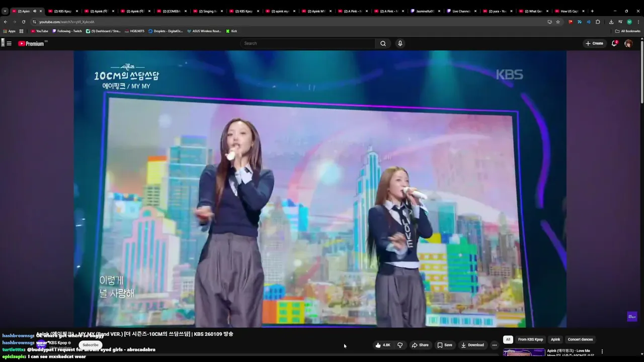Open the notifications bell
This screenshot has width=644, height=362.
click(x=614, y=43)
